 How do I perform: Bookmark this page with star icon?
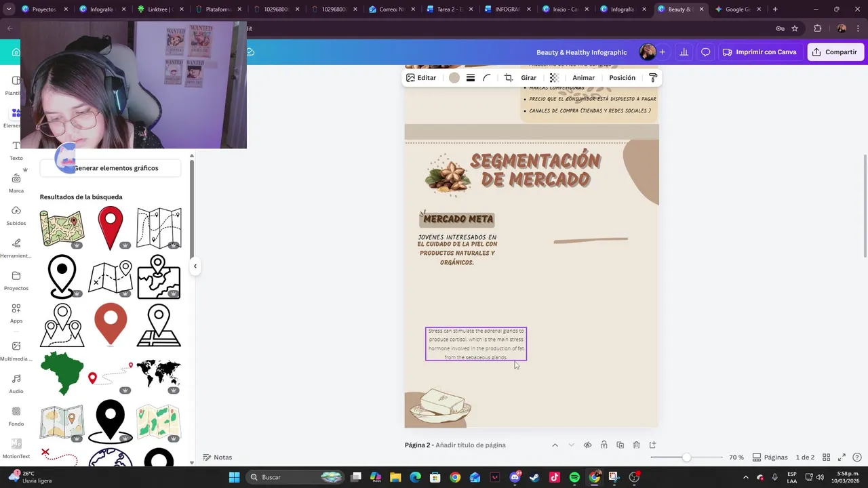[x=795, y=28]
